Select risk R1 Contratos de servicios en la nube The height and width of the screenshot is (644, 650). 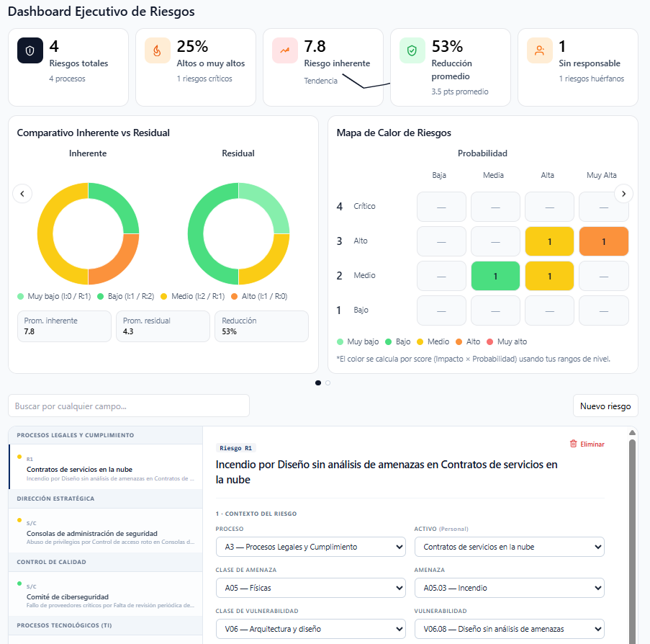coord(106,467)
